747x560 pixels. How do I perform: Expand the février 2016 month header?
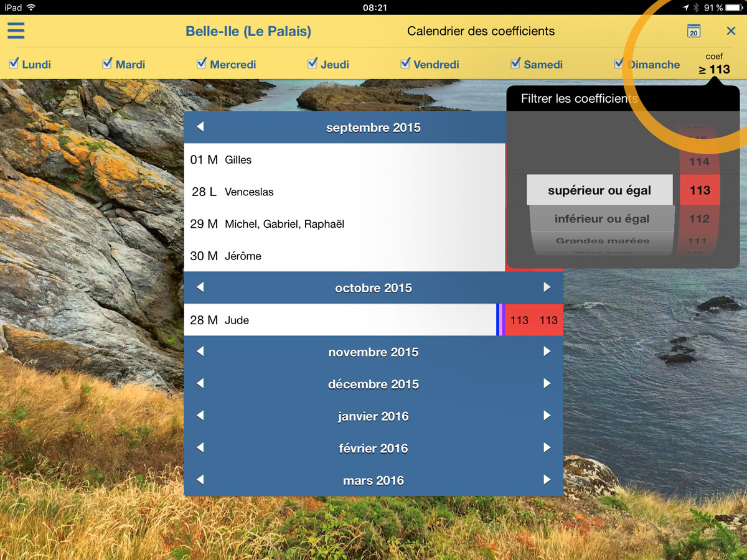374,448
